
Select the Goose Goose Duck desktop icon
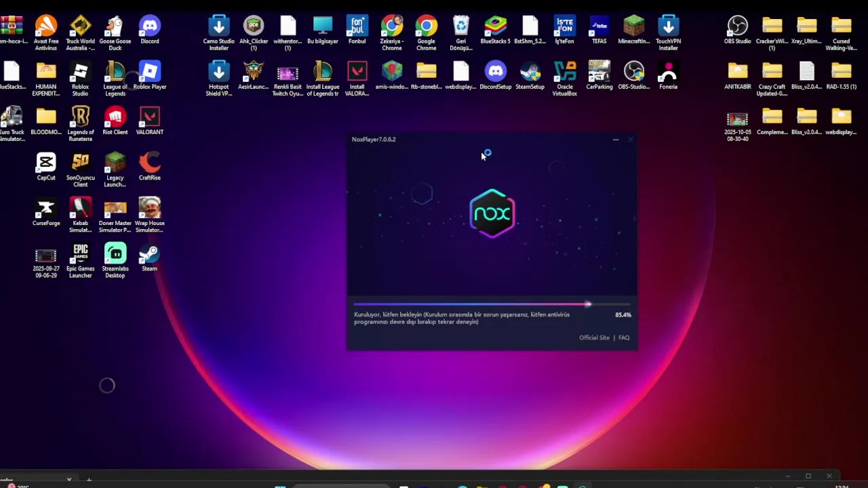[x=115, y=33]
